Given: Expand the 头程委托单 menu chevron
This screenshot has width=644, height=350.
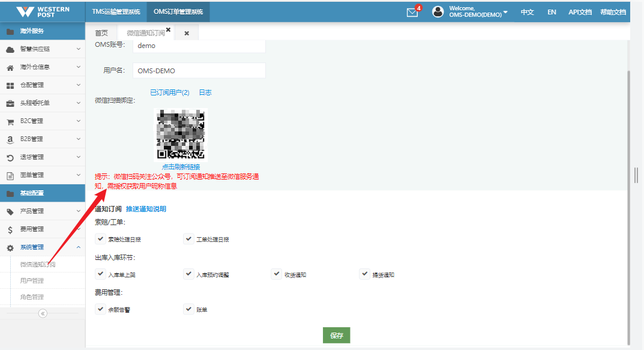Looking at the screenshot, I should (x=79, y=103).
